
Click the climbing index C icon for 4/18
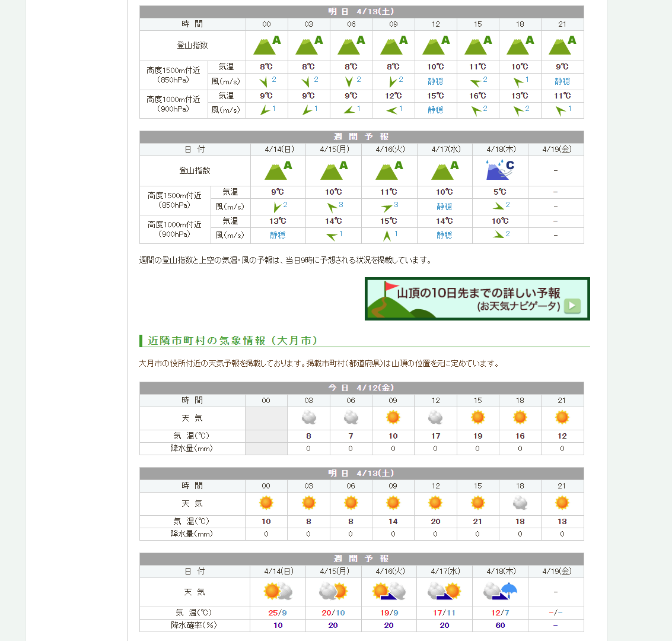click(500, 170)
